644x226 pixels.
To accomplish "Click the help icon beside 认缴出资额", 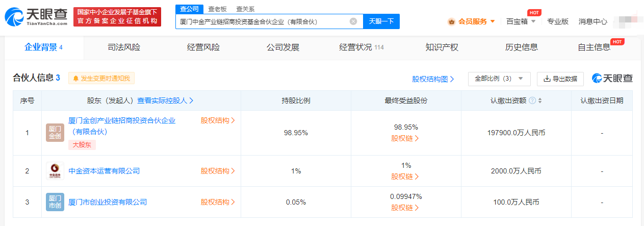I will click(532, 101).
